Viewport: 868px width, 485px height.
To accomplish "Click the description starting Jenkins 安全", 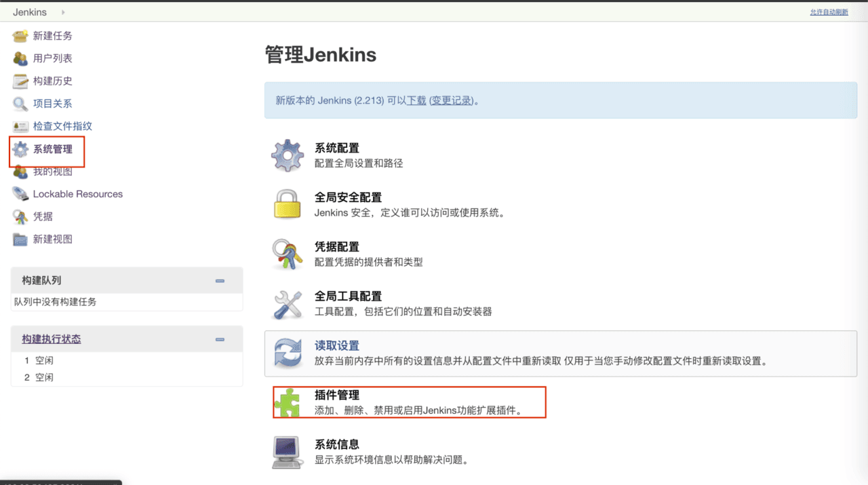I will coord(410,213).
